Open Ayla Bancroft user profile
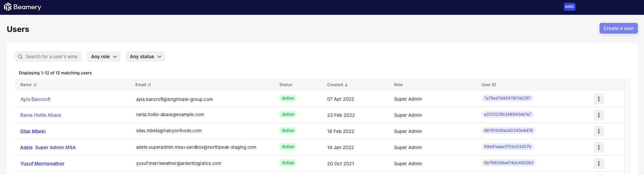Image resolution: width=644 pixels, height=175 pixels. pos(35,99)
